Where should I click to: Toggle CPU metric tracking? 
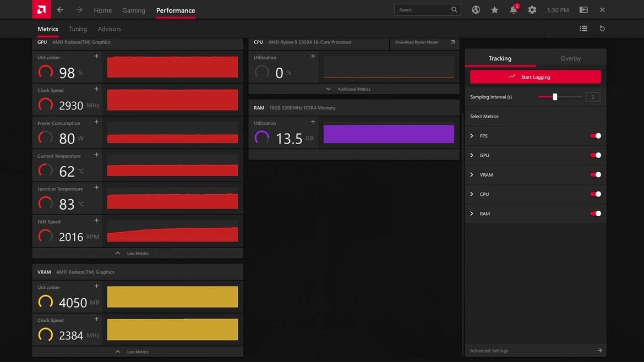coord(596,194)
